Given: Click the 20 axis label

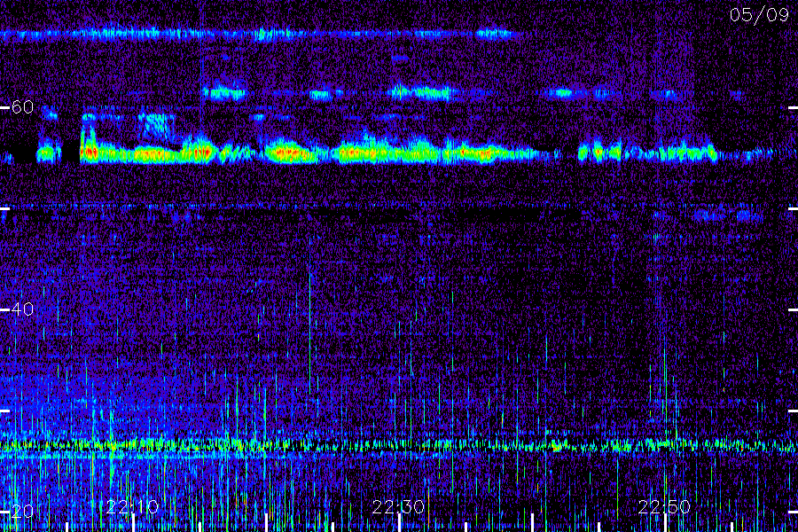Looking at the screenshot, I should pos(22,511).
